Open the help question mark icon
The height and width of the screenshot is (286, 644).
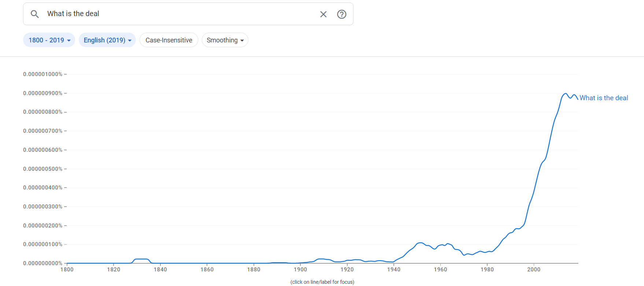pos(341,14)
